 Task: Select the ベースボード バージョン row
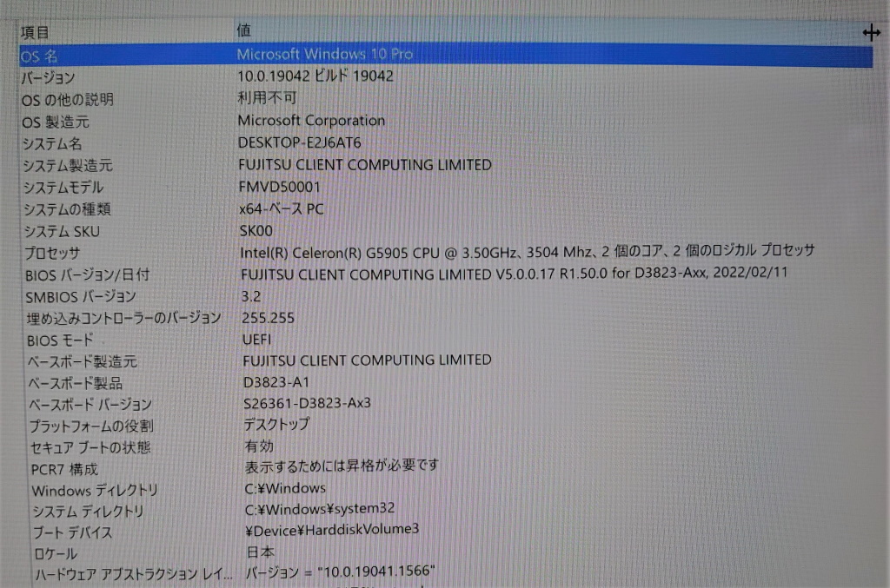point(90,405)
